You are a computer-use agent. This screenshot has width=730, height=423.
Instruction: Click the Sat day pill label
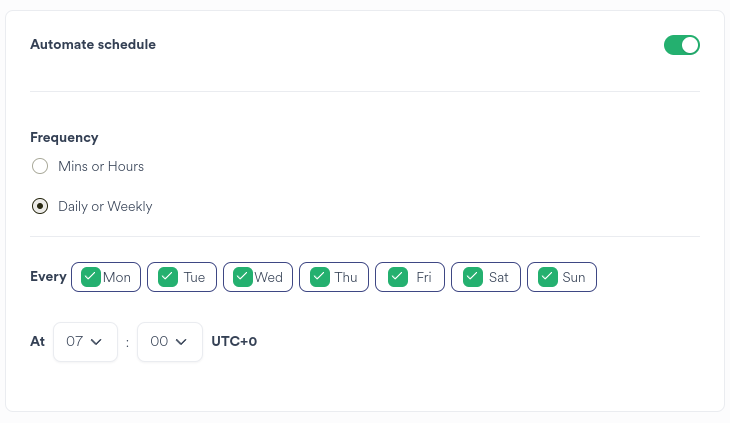pos(498,278)
